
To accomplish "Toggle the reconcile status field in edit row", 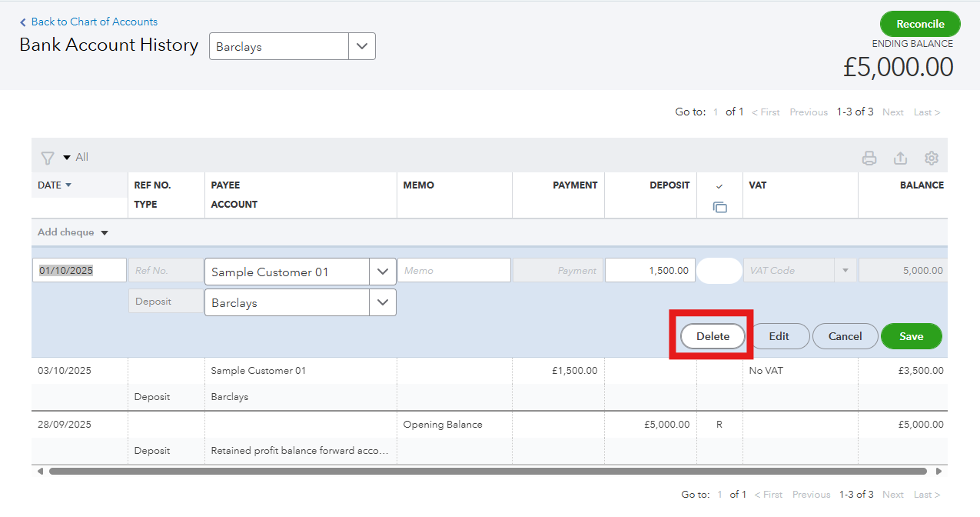I will [x=719, y=271].
